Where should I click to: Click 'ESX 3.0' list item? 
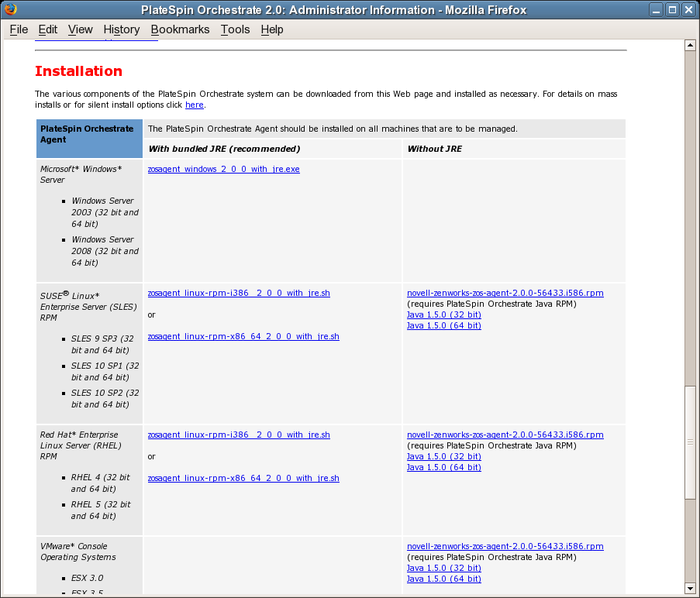point(87,578)
